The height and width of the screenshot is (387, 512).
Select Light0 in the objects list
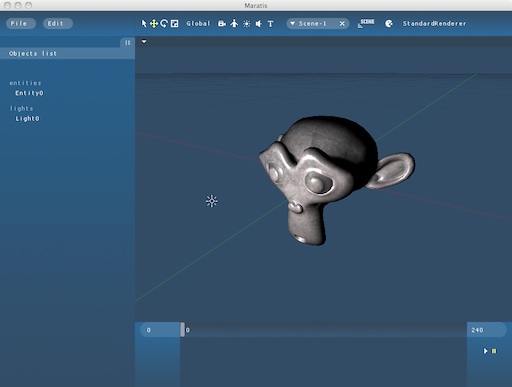(x=27, y=119)
